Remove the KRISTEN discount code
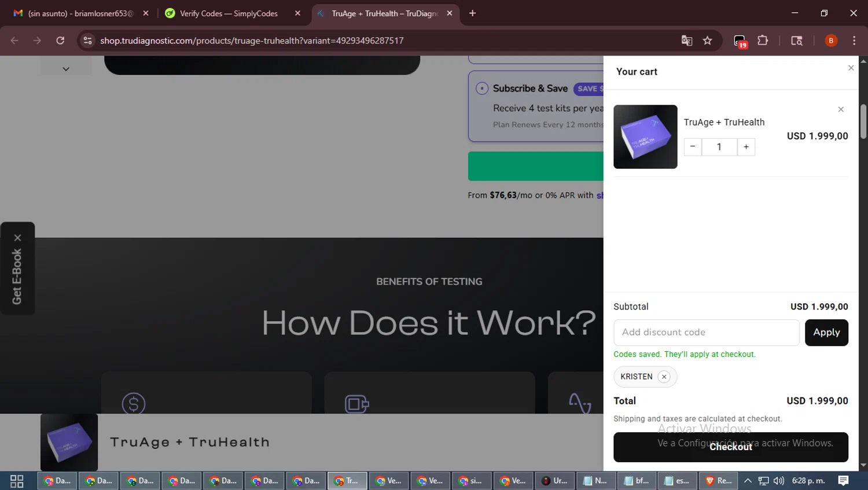The image size is (868, 490). (664, 377)
